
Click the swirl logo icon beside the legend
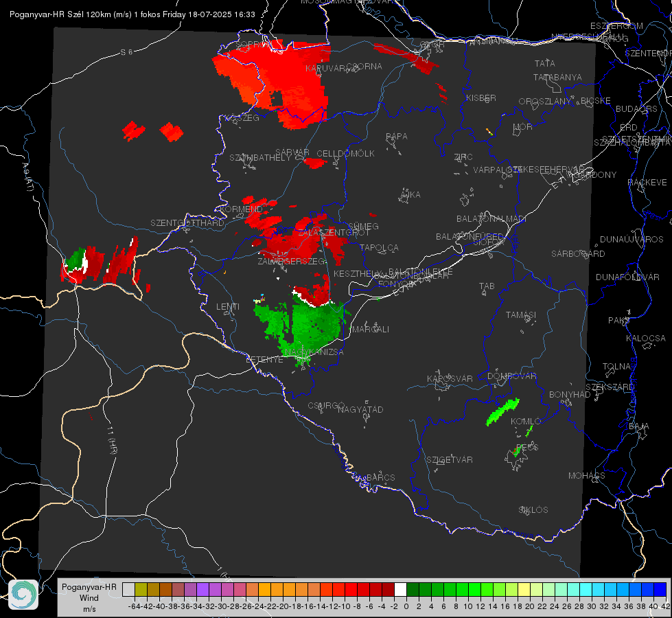click(23, 595)
